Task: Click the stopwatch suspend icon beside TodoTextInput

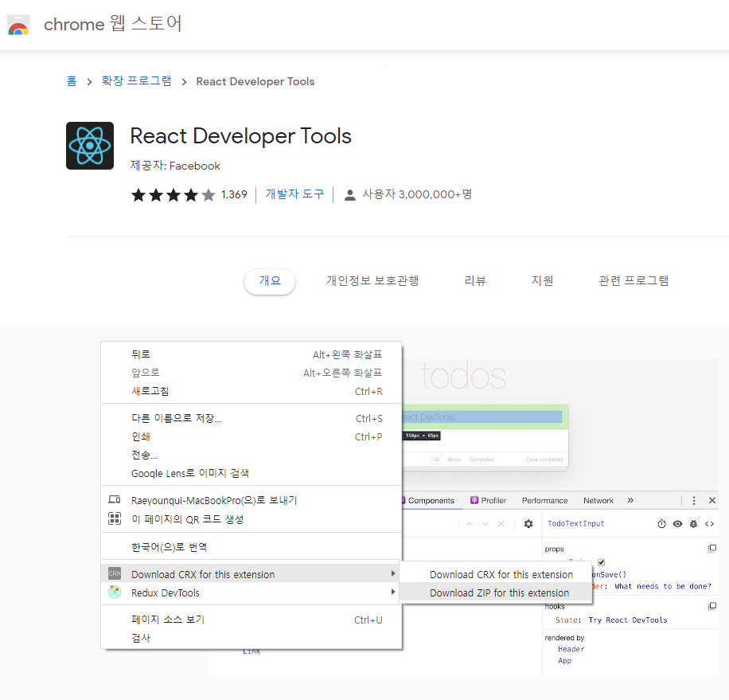Action: (661, 524)
